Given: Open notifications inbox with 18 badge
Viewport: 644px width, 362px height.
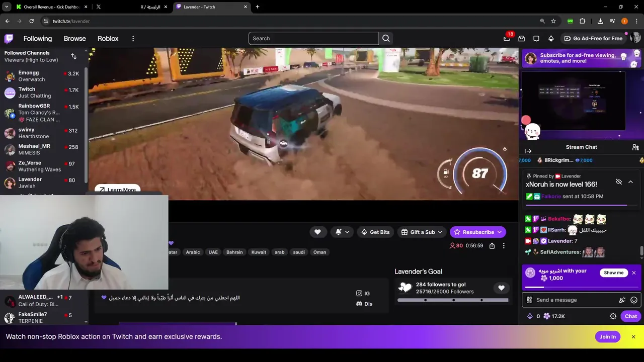Looking at the screenshot, I should (x=507, y=38).
